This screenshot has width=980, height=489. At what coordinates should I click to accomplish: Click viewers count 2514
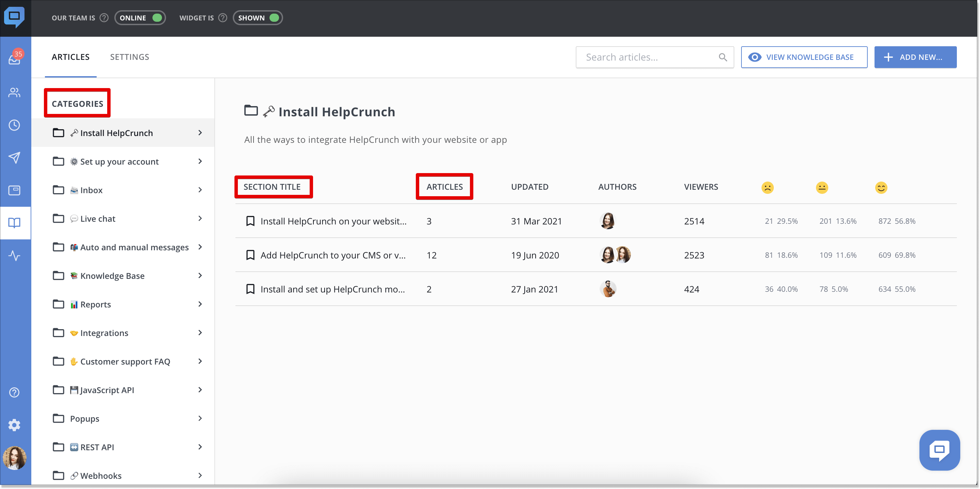click(694, 221)
